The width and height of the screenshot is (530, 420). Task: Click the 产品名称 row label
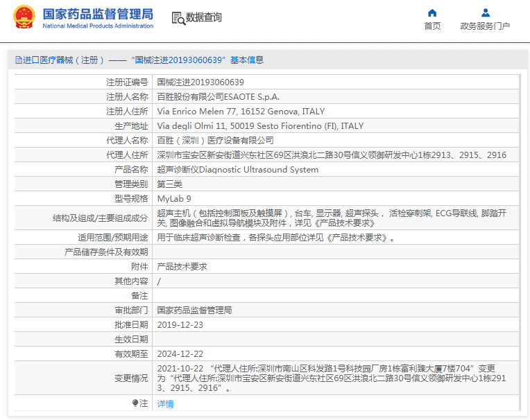coord(131,170)
